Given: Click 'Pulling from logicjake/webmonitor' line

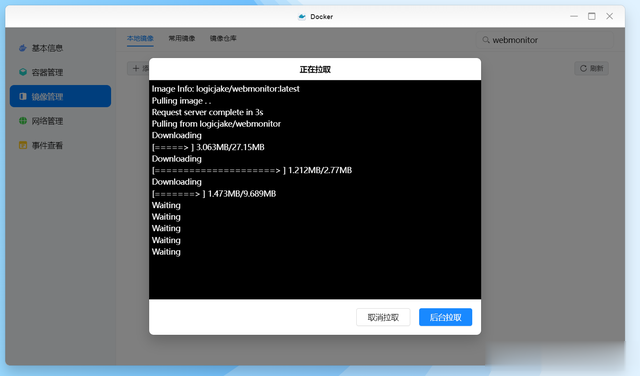Looking at the screenshot, I should (x=216, y=124).
